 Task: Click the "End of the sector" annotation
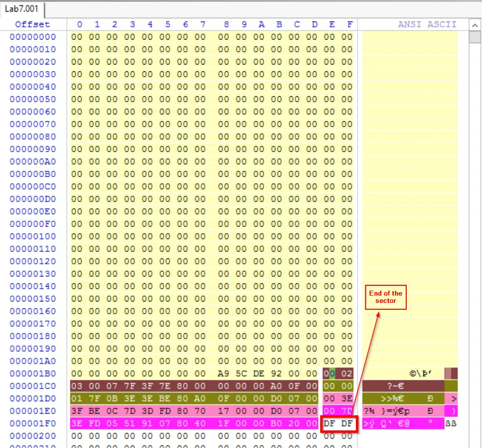(386, 297)
